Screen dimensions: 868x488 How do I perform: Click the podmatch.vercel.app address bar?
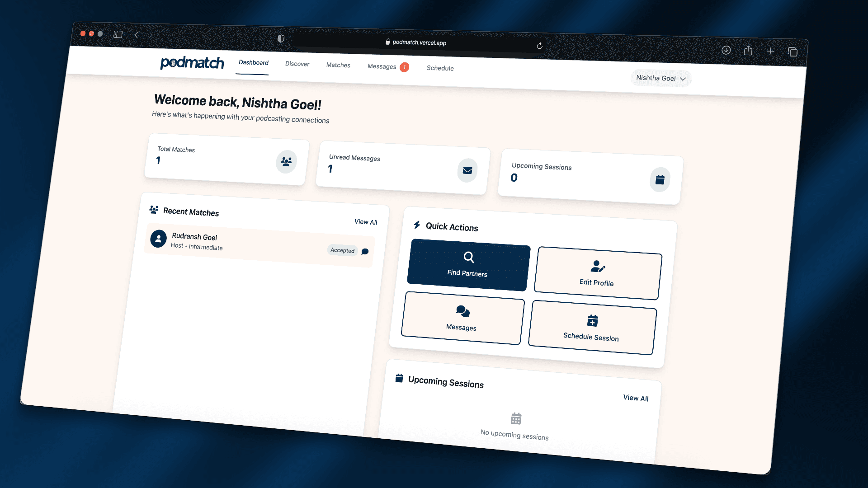pos(419,42)
